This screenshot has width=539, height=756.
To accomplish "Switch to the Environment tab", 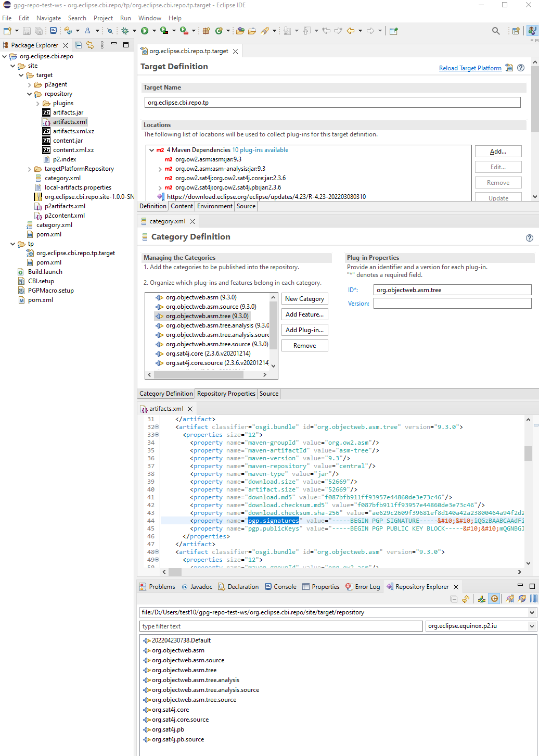I will [x=215, y=206].
